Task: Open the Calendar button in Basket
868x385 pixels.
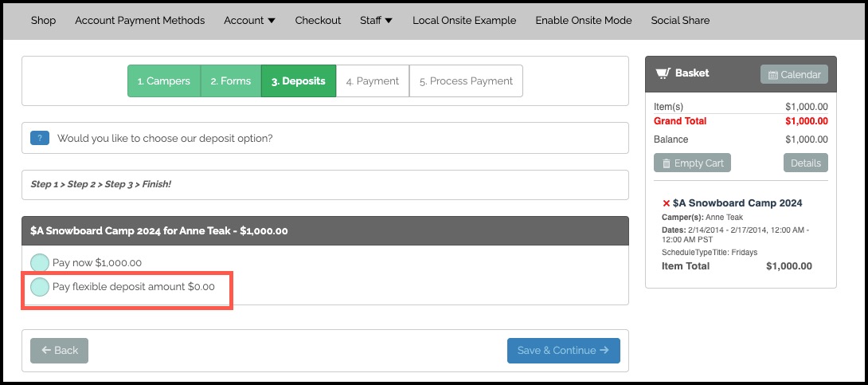Action: tap(795, 74)
